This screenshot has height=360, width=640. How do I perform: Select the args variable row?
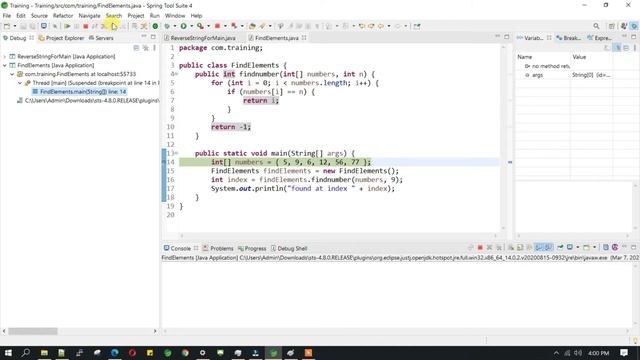coord(565,75)
